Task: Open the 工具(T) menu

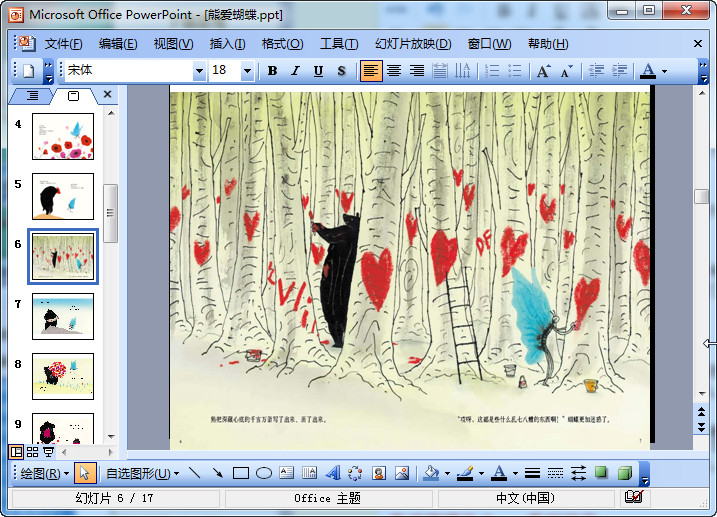Action: pos(339,44)
